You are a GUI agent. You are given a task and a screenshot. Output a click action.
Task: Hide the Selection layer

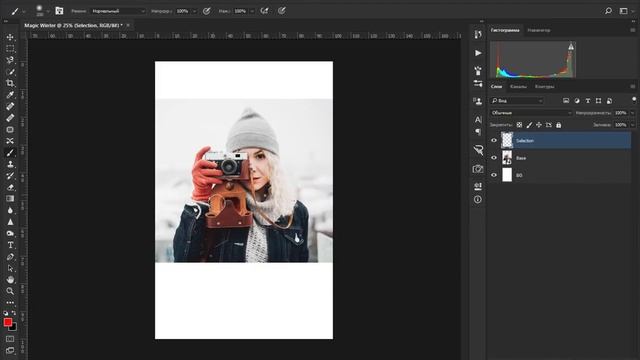494,140
